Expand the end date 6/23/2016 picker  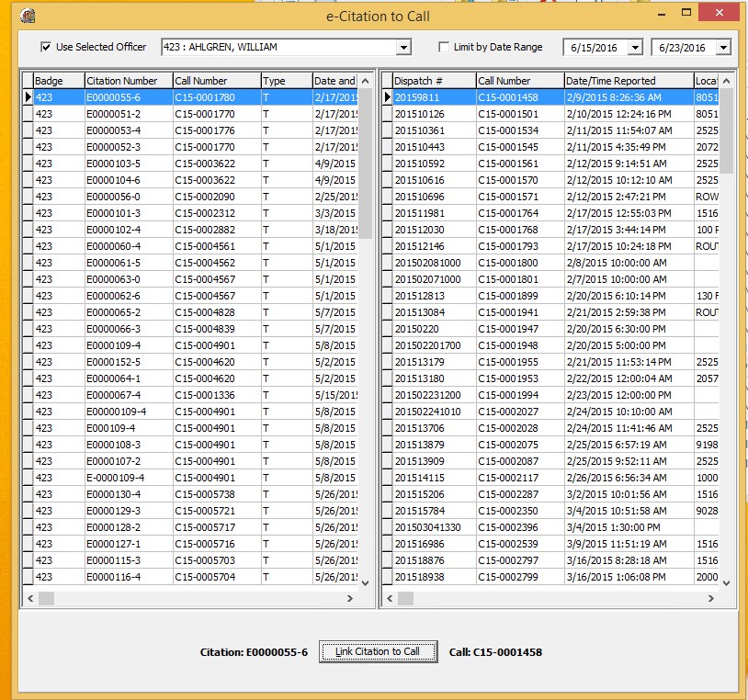point(723,48)
